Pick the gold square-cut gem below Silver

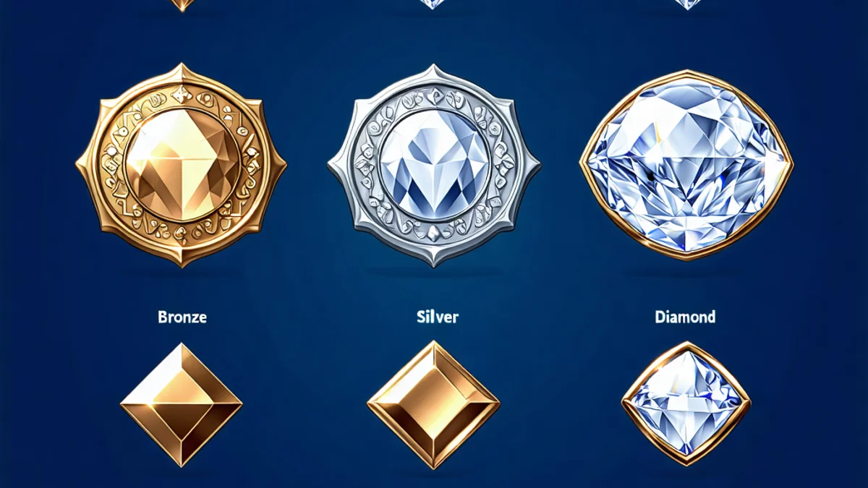pyautogui.click(x=433, y=405)
